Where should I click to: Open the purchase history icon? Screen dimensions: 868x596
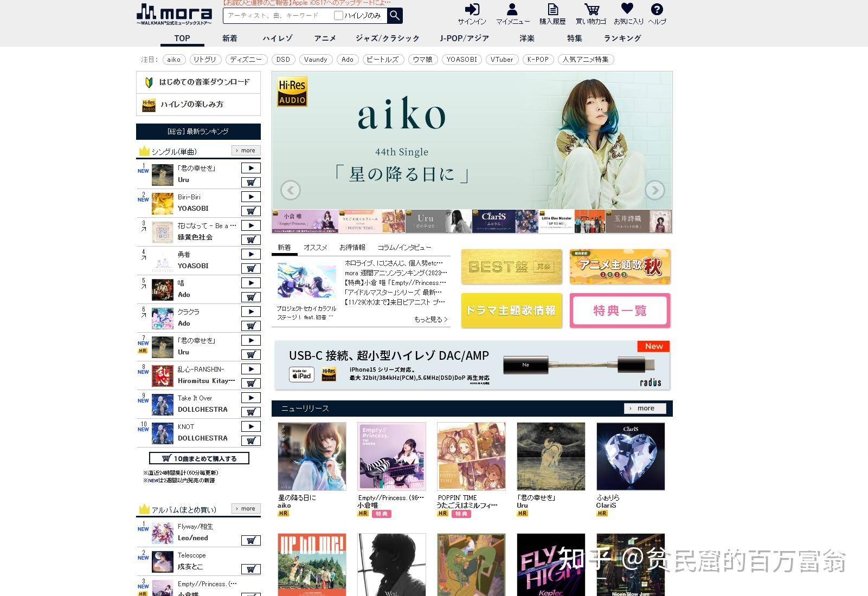552,14
